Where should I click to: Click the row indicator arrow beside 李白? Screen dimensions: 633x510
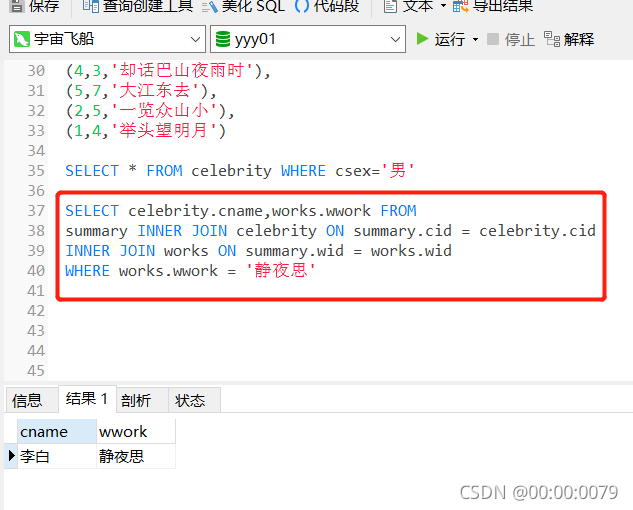pyautogui.click(x=11, y=456)
